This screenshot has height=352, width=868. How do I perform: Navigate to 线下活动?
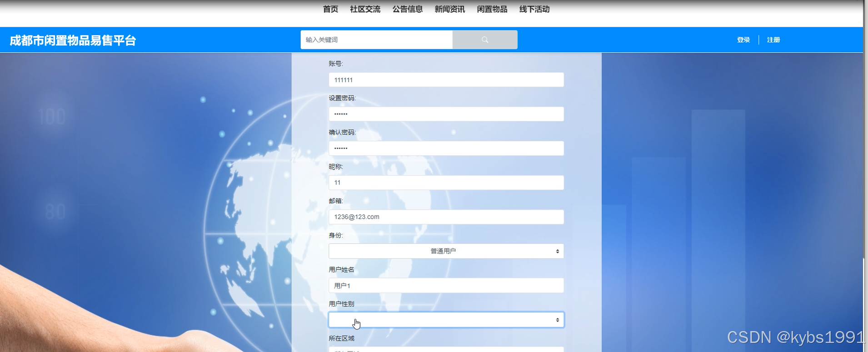click(x=534, y=9)
